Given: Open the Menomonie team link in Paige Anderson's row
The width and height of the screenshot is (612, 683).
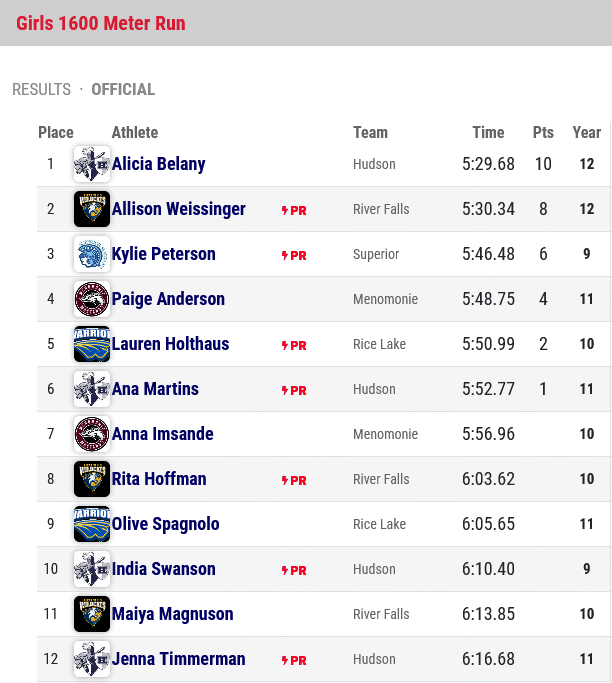Looking at the screenshot, I should tap(385, 299).
